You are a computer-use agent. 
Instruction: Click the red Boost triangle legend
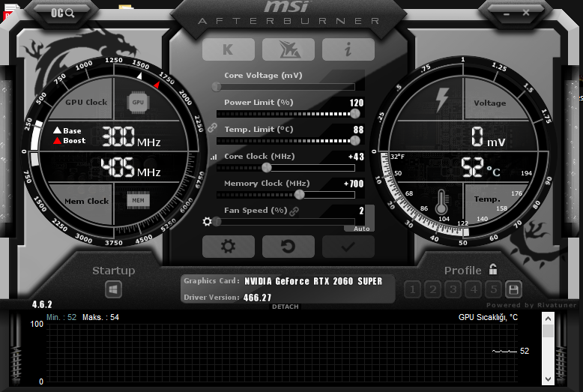pyautogui.click(x=57, y=141)
